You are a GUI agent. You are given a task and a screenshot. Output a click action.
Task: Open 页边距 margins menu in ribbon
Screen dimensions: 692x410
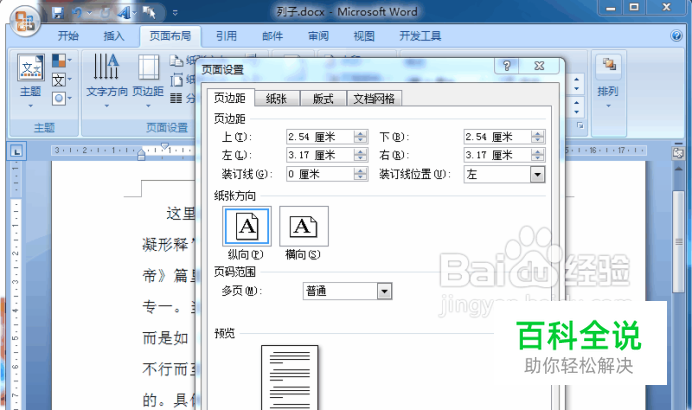[148, 81]
